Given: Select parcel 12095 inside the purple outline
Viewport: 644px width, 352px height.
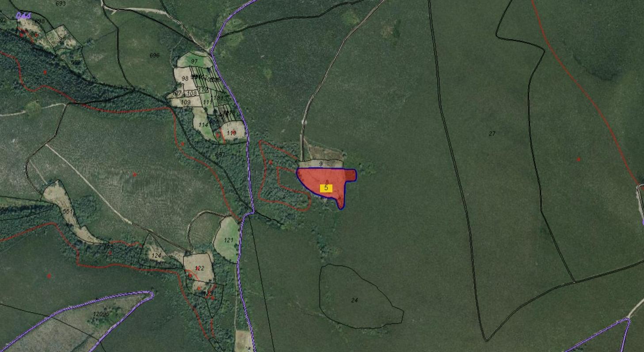Looking at the screenshot, I should [100, 314].
